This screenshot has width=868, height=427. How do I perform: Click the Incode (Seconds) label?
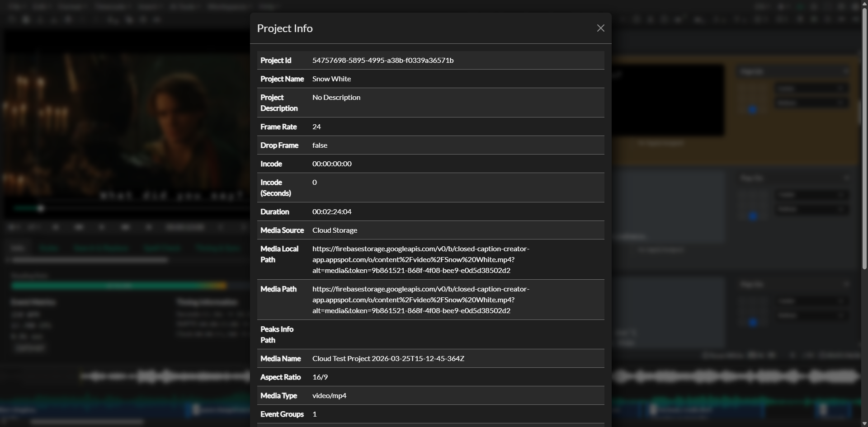pyautogui.click(x=276, y=188)
